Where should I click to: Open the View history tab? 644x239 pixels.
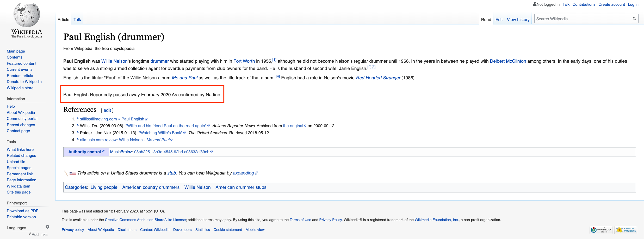(518, 20)
